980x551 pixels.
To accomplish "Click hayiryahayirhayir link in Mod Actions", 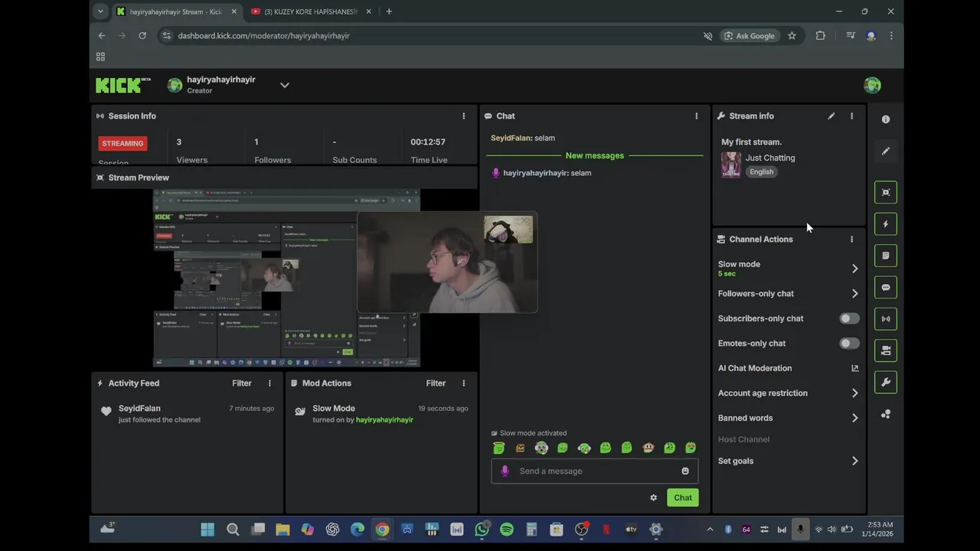I will pos(384,420).
